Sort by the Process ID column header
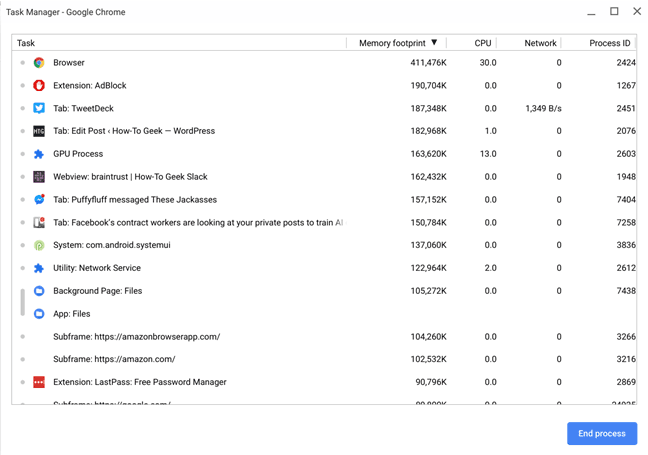The width and height of the screenshot is (648, 455). pos(598,43)
